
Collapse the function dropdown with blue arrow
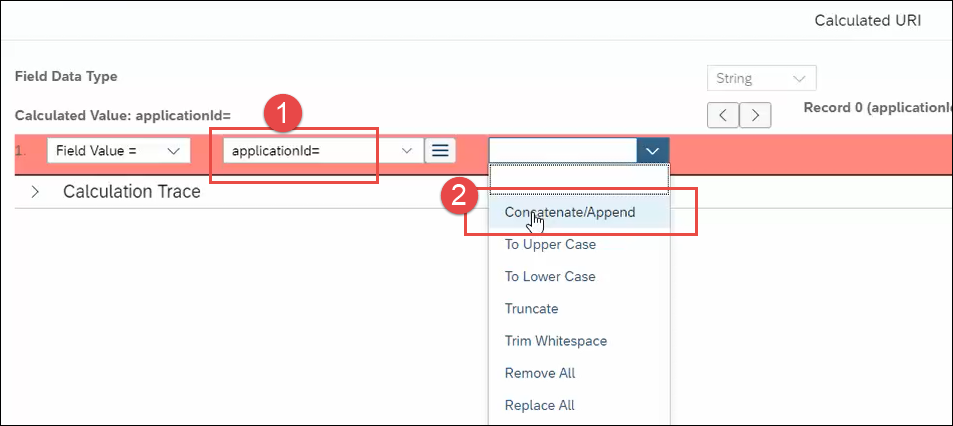[652, 151]
